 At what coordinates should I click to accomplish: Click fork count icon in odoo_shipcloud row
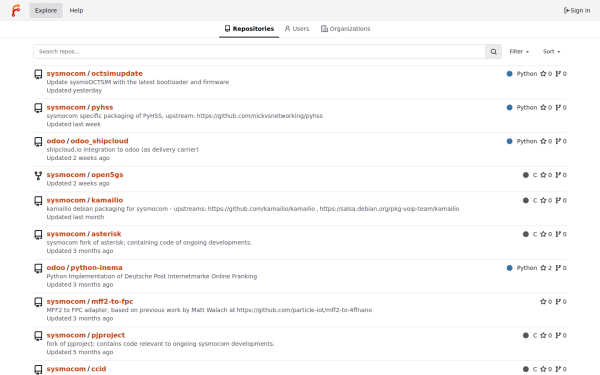[558, 141]
